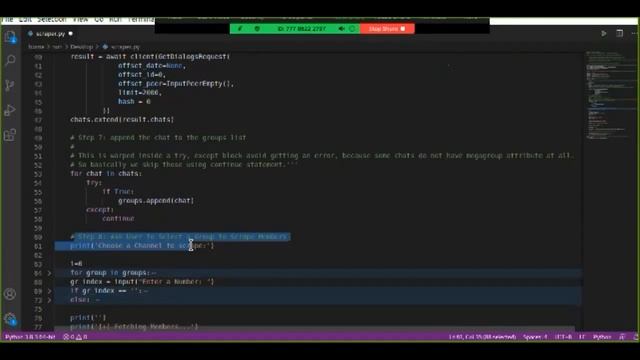Click the 'Fetching Members' print line
Image resolution: width=640 pixels, height=360 pixels.
coord(134,327)
